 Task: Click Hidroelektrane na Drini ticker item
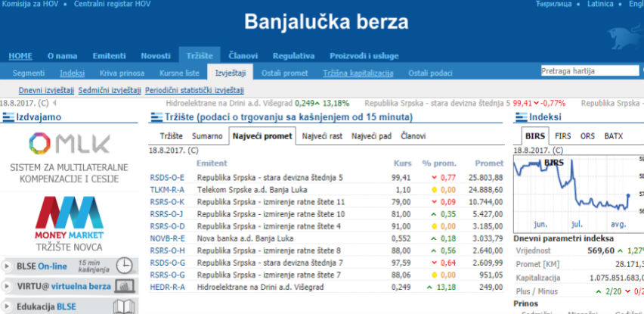pos(258,103)
